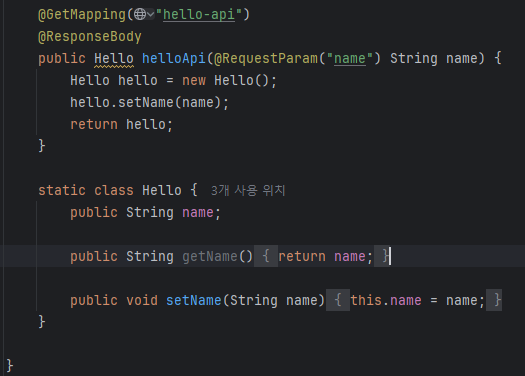Click the globe icon in the GetMapping annotation

click(140, 14)
